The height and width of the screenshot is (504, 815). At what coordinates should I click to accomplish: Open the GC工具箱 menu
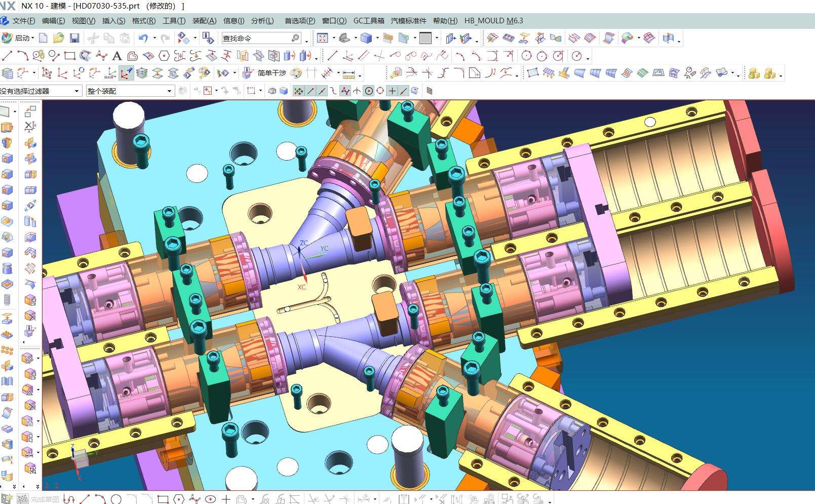369,21
